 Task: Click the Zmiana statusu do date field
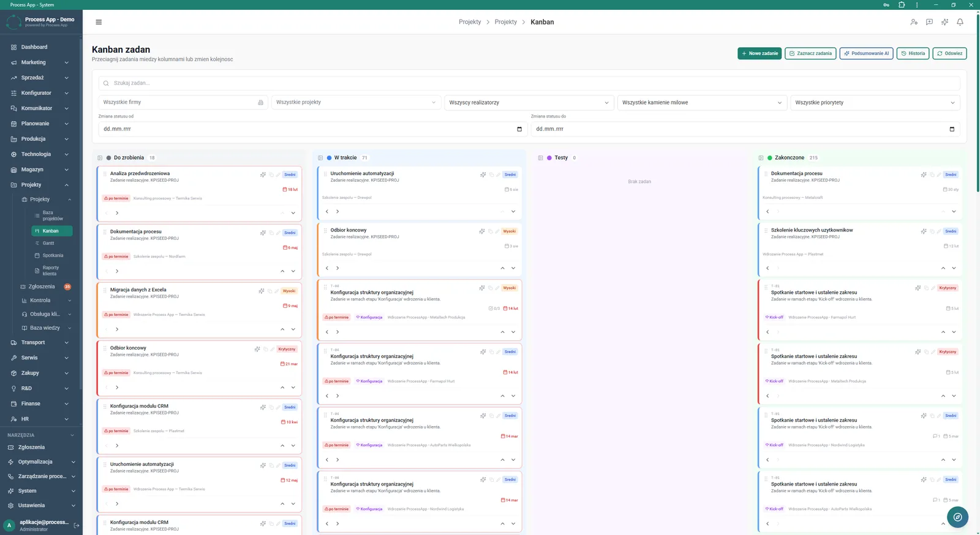point(745,129)
